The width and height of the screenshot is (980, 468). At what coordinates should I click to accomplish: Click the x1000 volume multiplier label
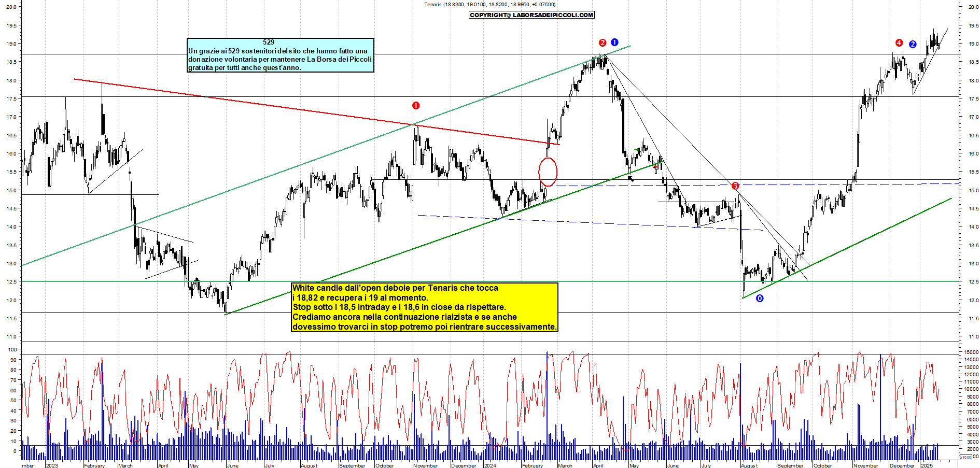[966, 457]
